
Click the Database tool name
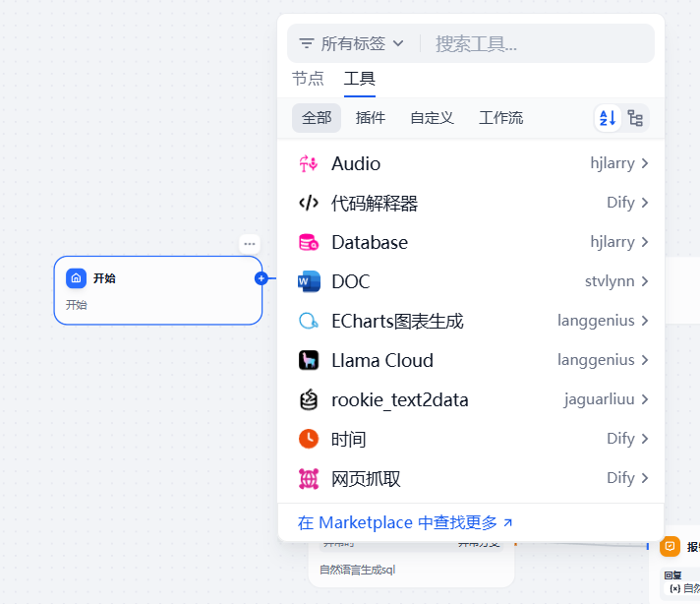pyautogui.click(x=370, y=242)
